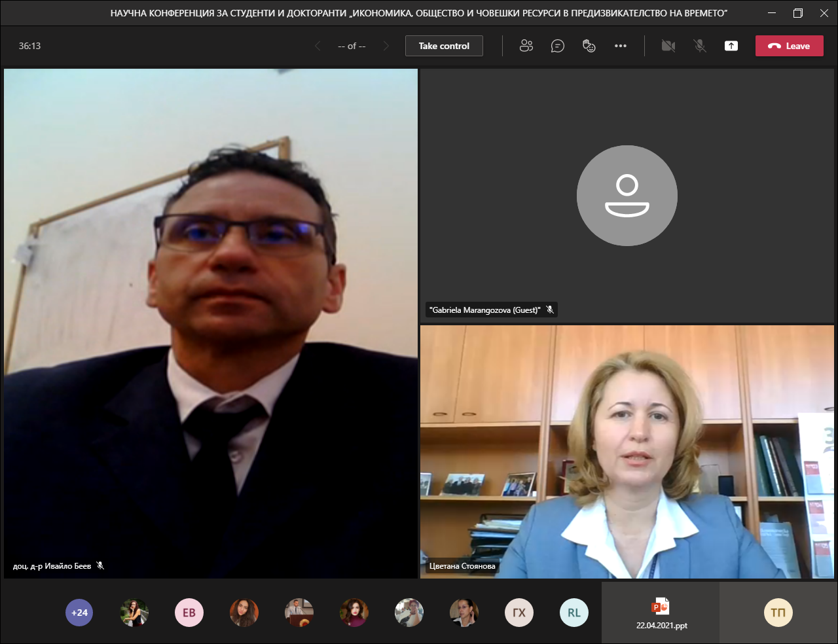Click Gabriela Marangozova's muted mic icon

(550, 310)
